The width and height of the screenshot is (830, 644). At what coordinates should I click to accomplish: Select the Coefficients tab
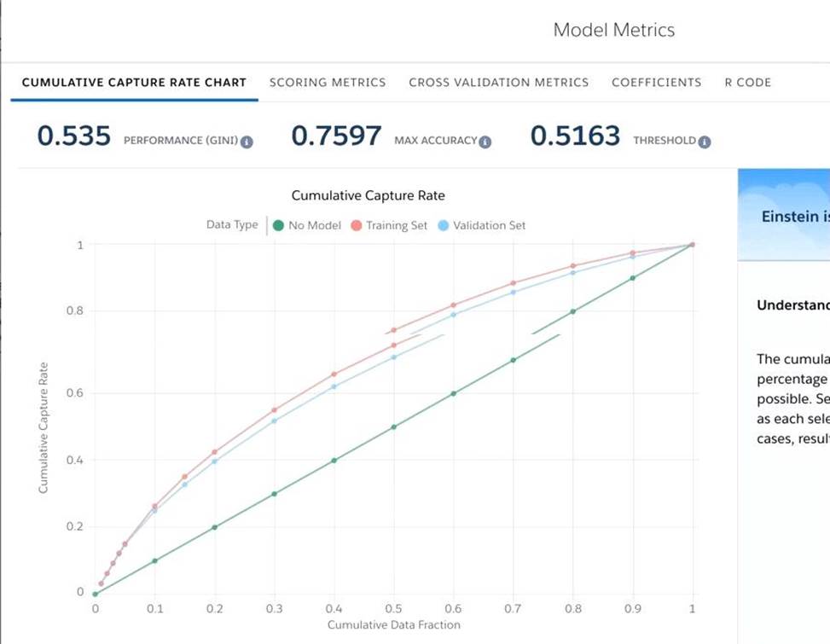click(656, 83)
